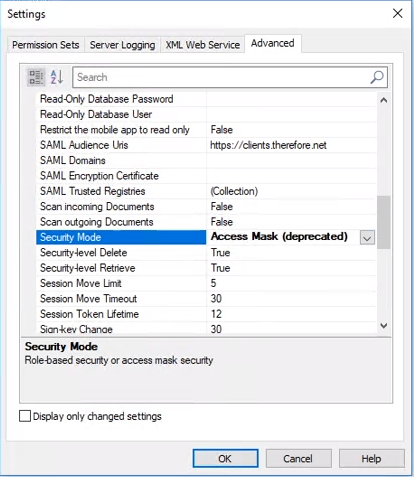Close the Settings dialog
Image resolution: width=414 pixels, height=477 pixels.
397,13
